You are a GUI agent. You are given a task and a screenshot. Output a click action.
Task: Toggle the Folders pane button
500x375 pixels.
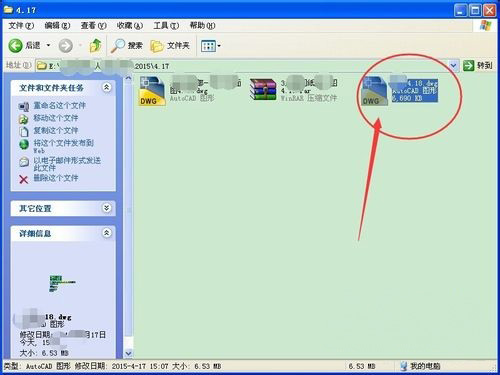click(x=170, y=46)
